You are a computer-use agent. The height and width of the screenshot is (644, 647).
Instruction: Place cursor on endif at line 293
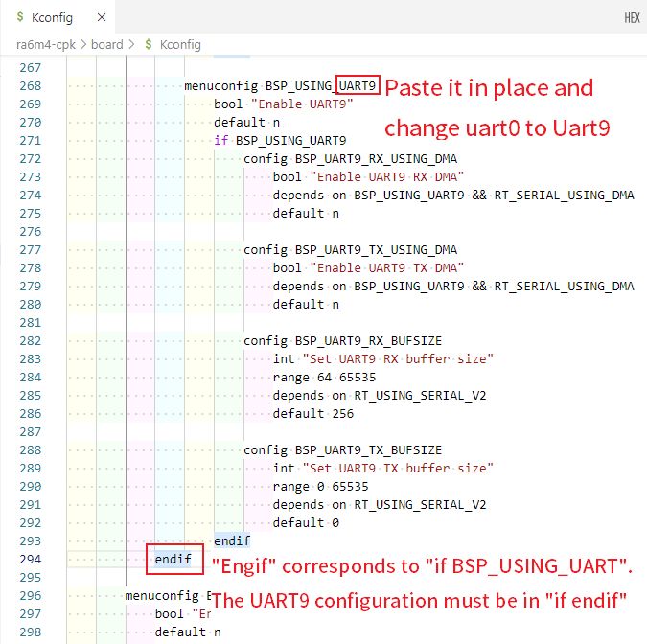click(232, 541)
